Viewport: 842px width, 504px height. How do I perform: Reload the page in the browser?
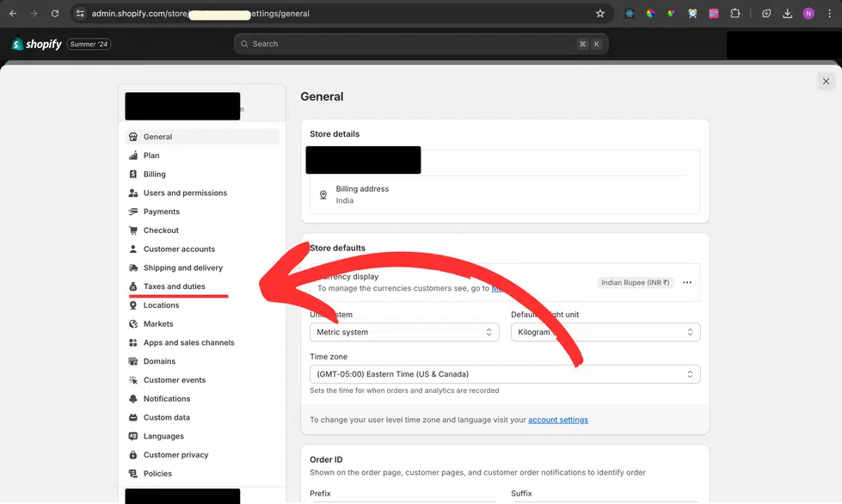54,13
